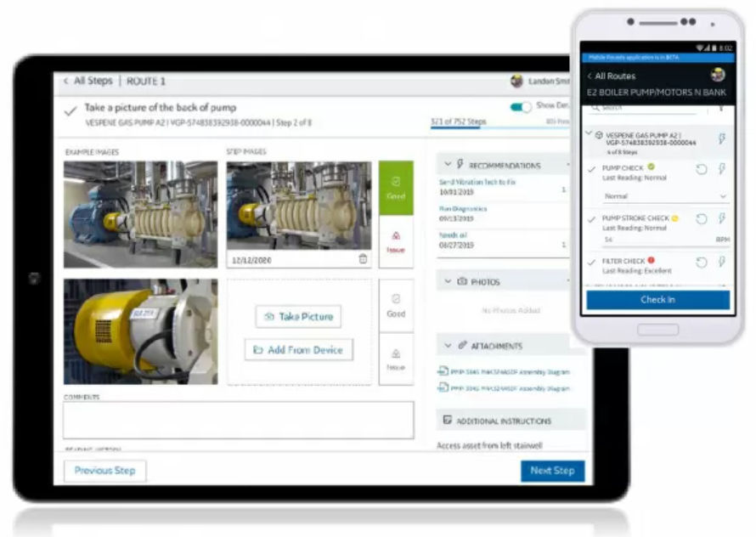Screen dimensions: 756x537
Task: Open user avatar on the phone header
Action: coord(718,76)
